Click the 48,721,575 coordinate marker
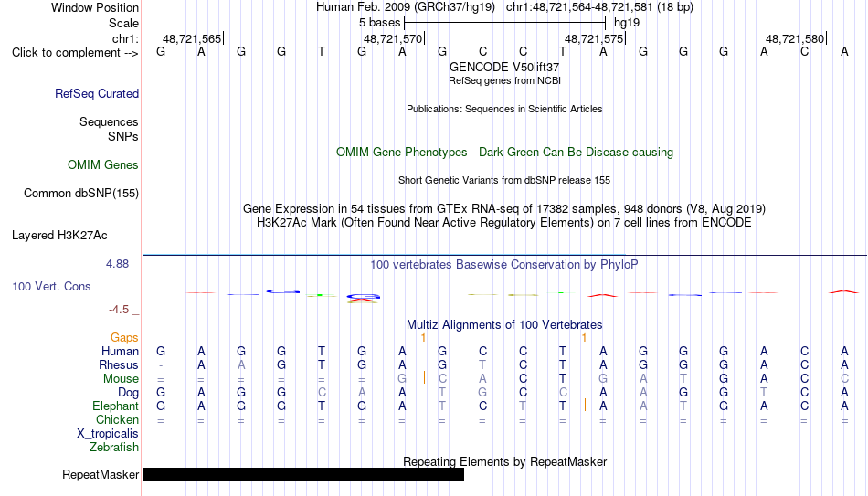 (x=594, y=38)
